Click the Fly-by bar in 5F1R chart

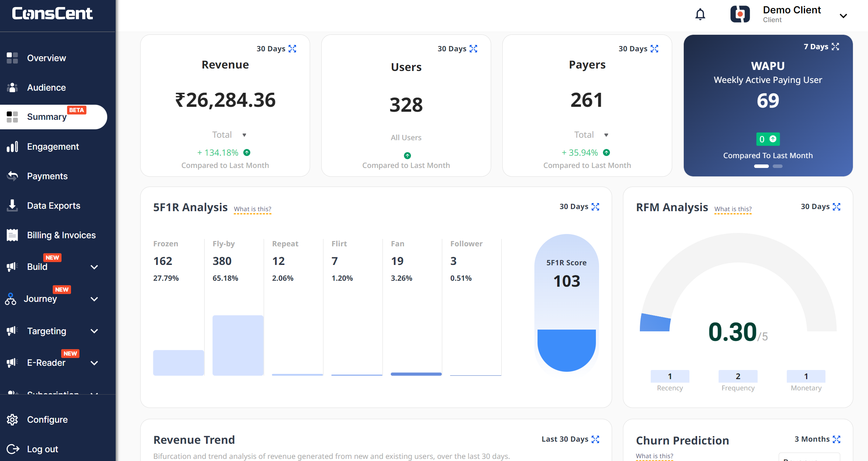coord(238,345)
